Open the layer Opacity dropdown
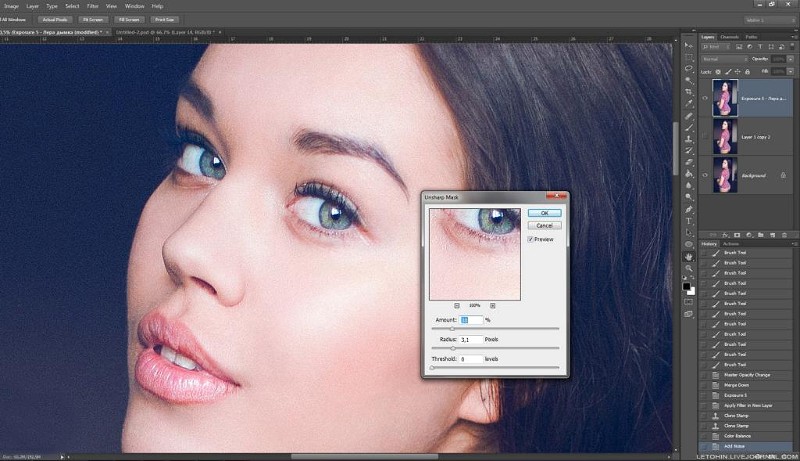Image resolution: width=800 pixels, height=461 pixels. [789, 59]
